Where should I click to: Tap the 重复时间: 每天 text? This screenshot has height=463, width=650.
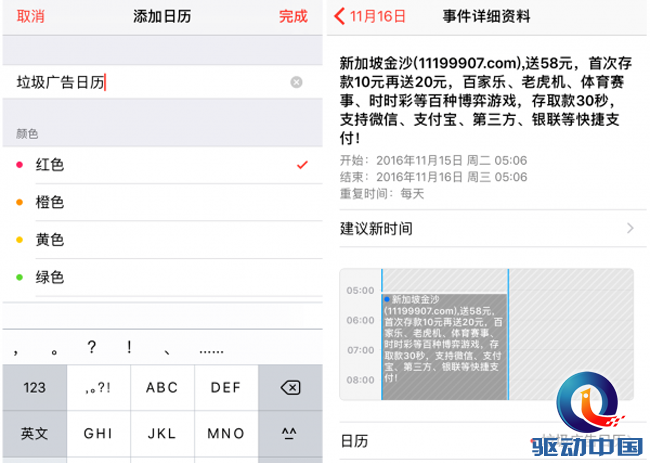coord(382,194)
